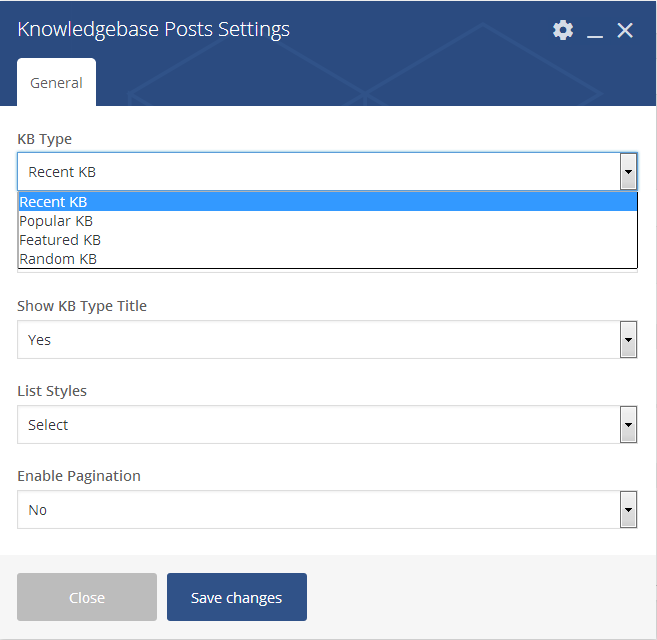Open the Enable Pagination dropdown
The height and width of the screenshot is (640, 657).
[327, 510]
